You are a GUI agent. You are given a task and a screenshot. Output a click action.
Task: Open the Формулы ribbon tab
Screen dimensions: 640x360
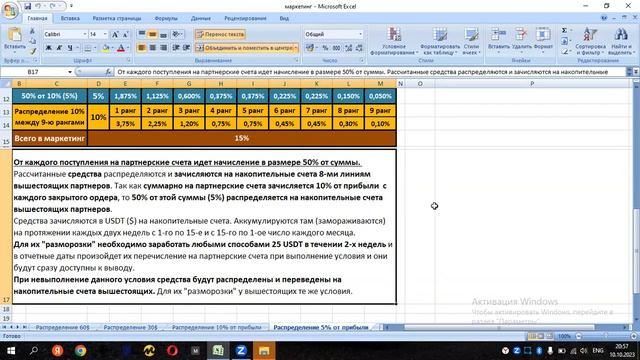pyautogui.click(x=166, y=18)
